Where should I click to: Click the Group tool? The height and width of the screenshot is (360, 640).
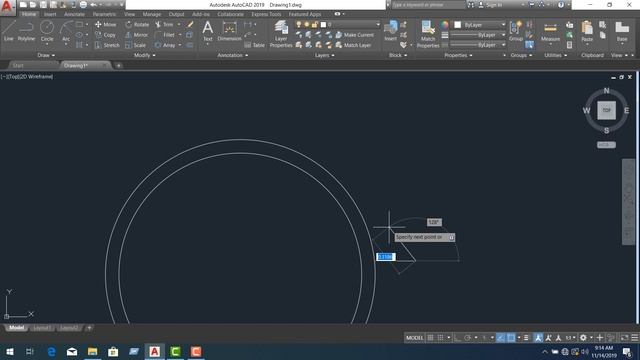(x=516, y=31)
